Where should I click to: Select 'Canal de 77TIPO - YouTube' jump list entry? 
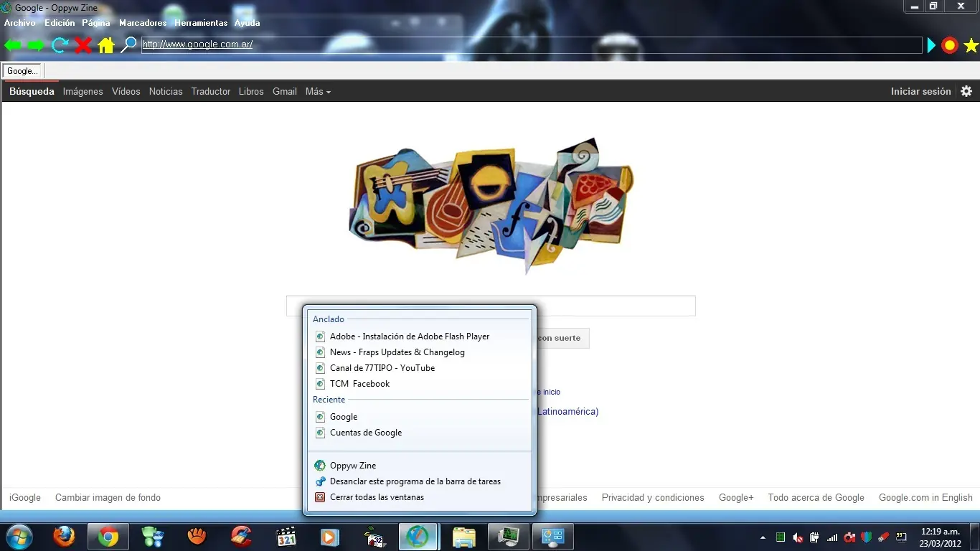click(x=382, y=368)
